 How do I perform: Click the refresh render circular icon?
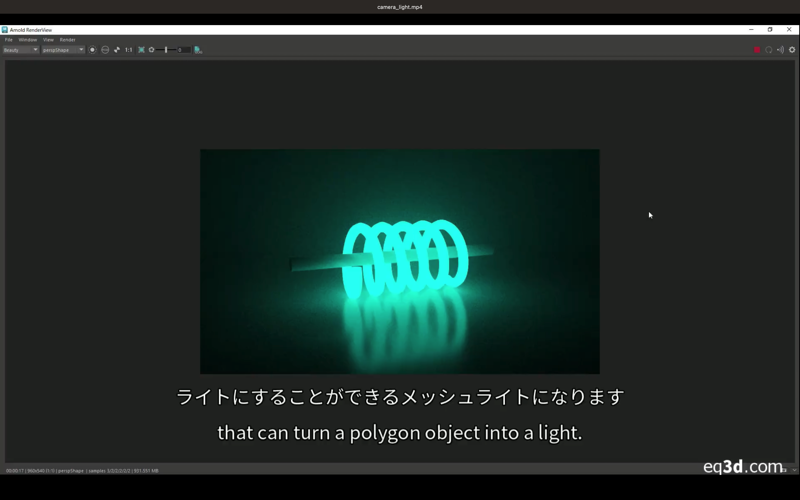point(769,50)
